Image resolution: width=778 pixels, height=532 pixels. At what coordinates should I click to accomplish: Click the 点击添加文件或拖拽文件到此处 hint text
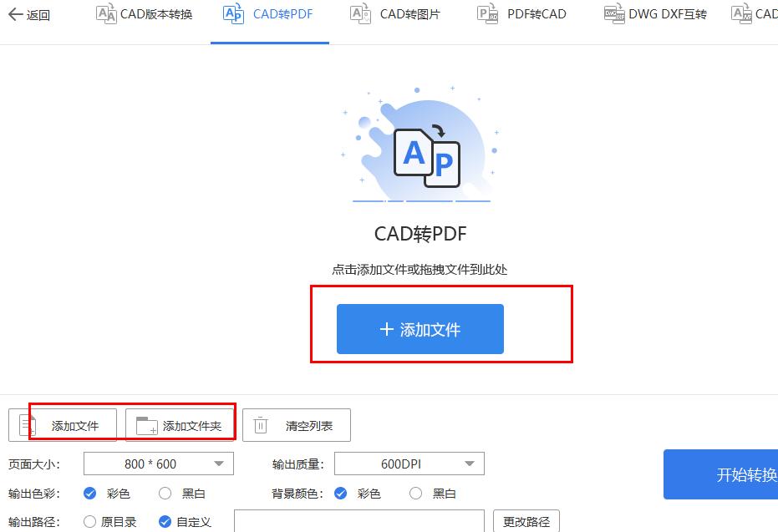click(x=420, y=270)
